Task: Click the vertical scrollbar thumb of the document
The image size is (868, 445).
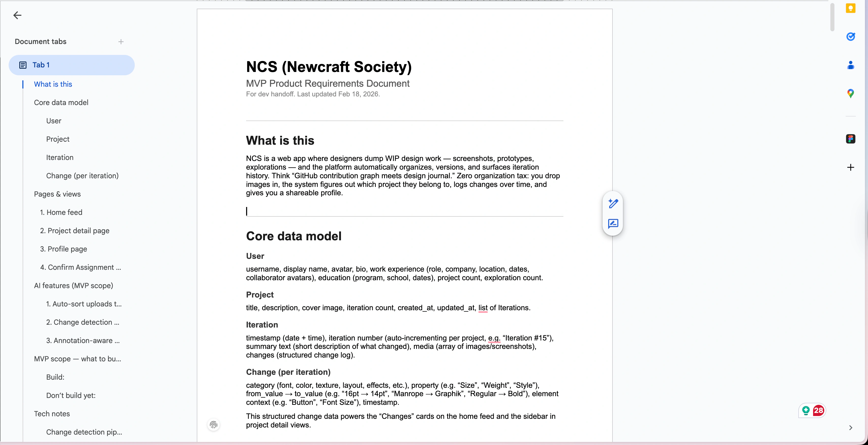Action: (x=832, y=17)
